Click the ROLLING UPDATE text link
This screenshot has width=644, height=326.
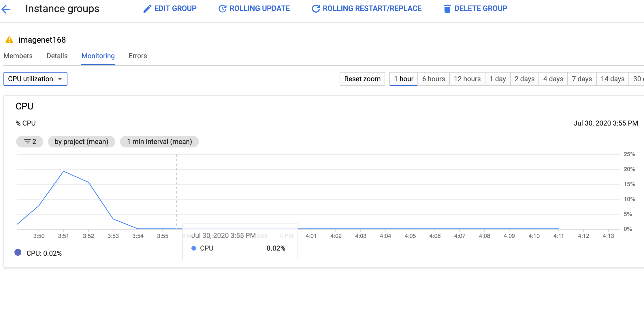coord(259,9)
